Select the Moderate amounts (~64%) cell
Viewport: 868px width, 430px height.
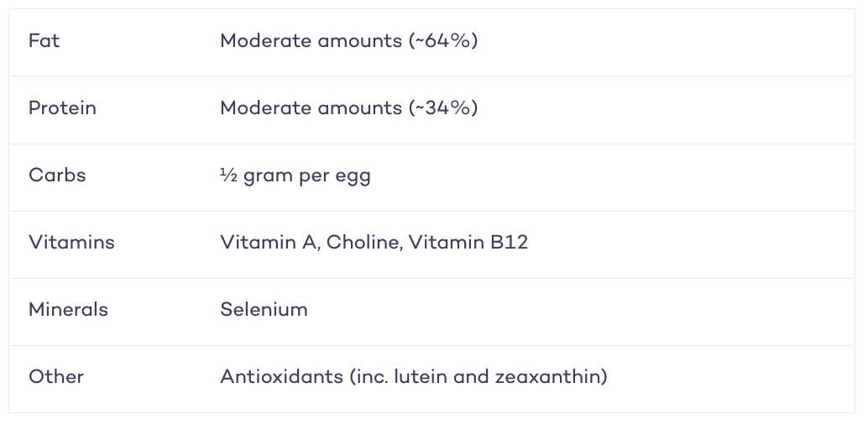[x=348, y=41]
